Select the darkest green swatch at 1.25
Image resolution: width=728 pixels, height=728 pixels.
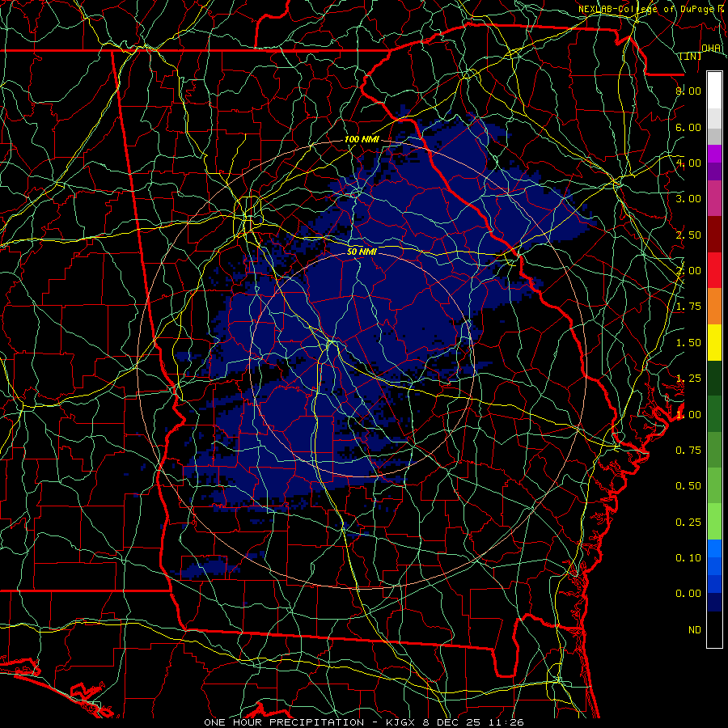pos(714,378)
